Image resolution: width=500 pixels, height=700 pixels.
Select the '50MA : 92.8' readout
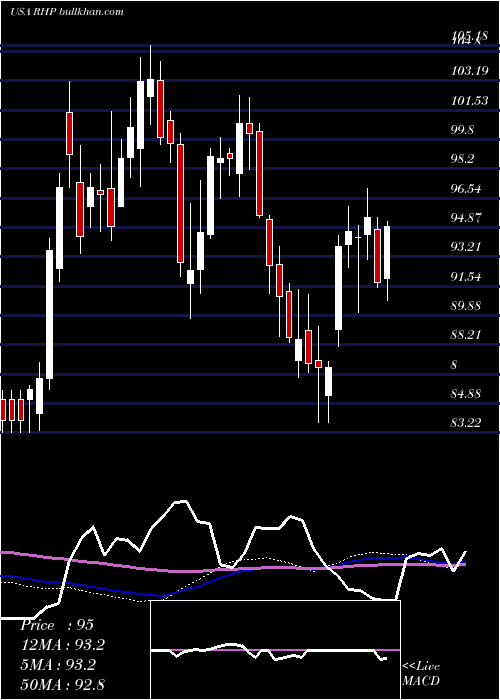[x=62, y=684]
